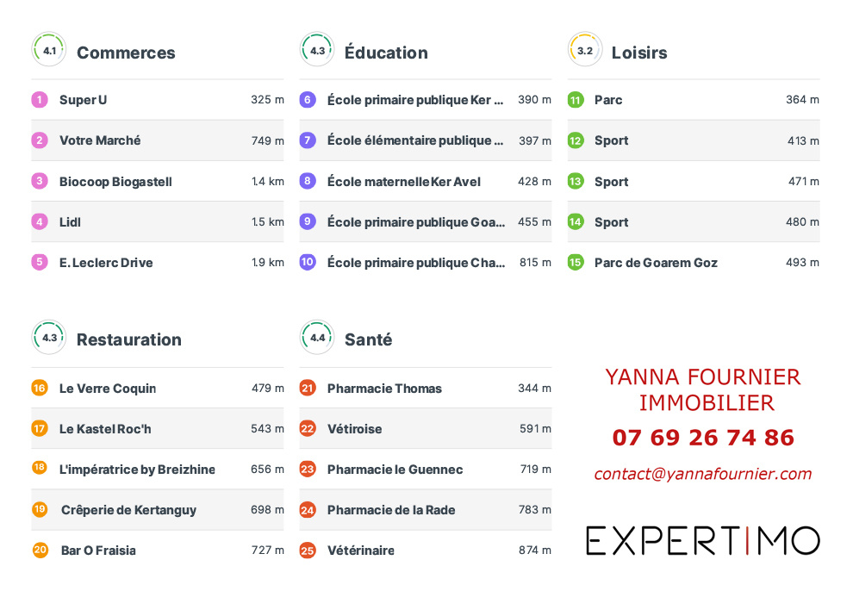The width and height of the screenshot is (853, 616).
Task: Open the contact@yannafournier.com email link
Action: tap(702, 474)
